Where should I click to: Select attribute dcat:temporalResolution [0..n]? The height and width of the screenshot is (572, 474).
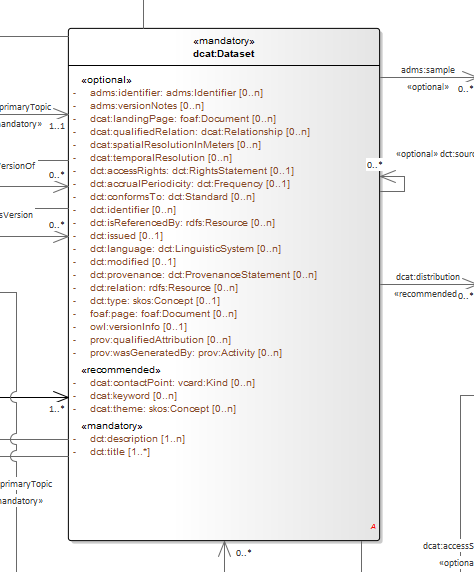coord(161,158)
